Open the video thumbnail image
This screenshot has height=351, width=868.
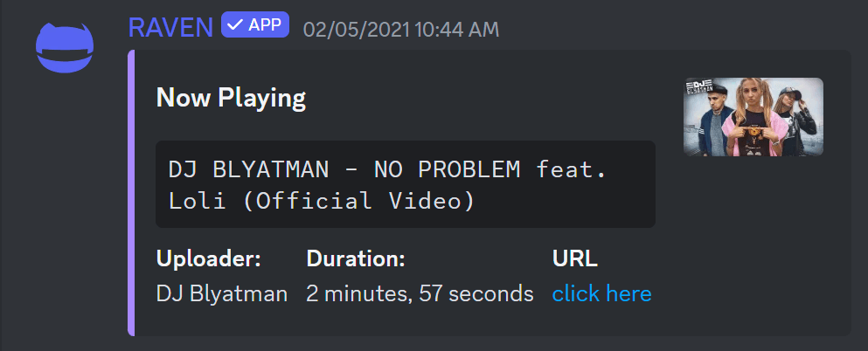point(753,117)
